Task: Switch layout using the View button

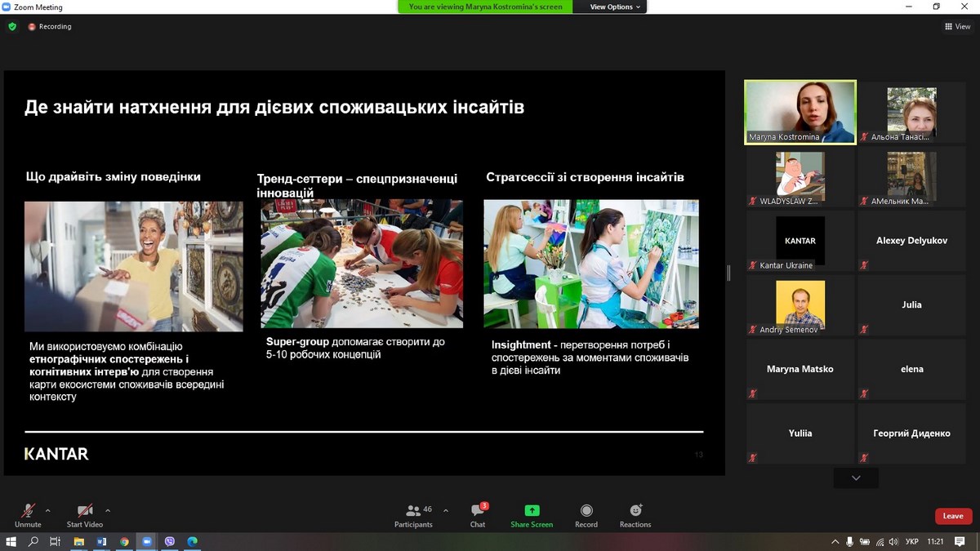Action: click(958, 26)
